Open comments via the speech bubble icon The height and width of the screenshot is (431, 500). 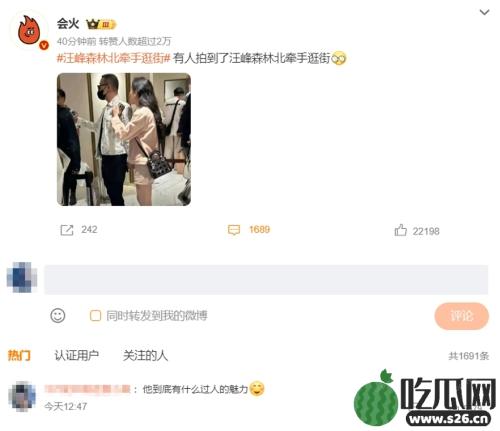coord(234,230)
